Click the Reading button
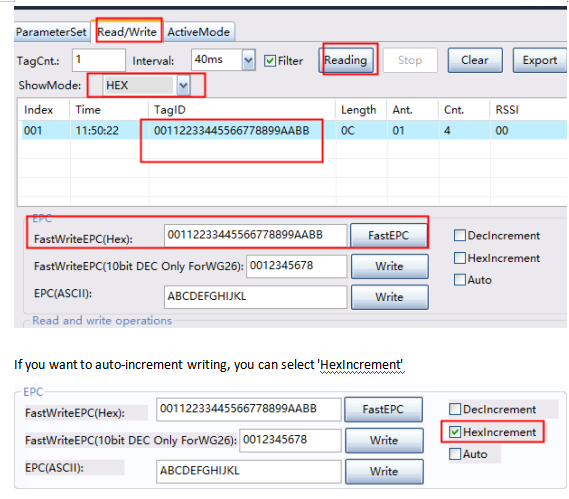Viewport: 569px width, 499px height. [x=346, y=60]
